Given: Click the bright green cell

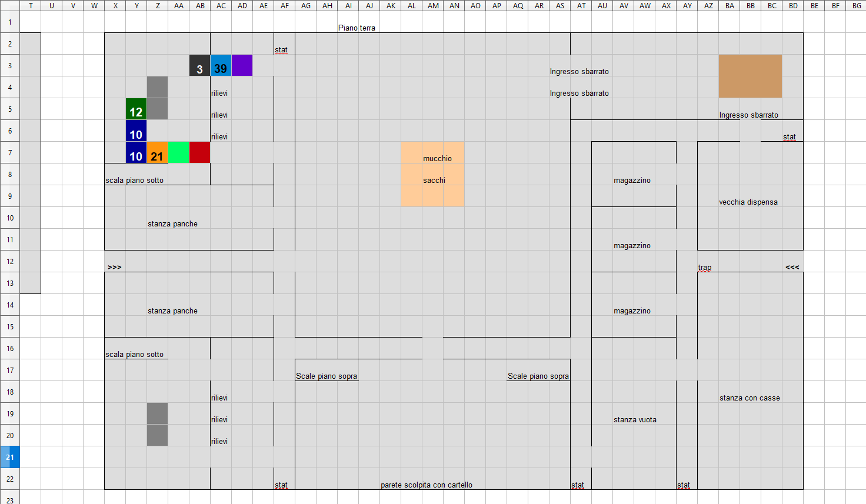Looking at the screenshot, I should pos(178,153).
